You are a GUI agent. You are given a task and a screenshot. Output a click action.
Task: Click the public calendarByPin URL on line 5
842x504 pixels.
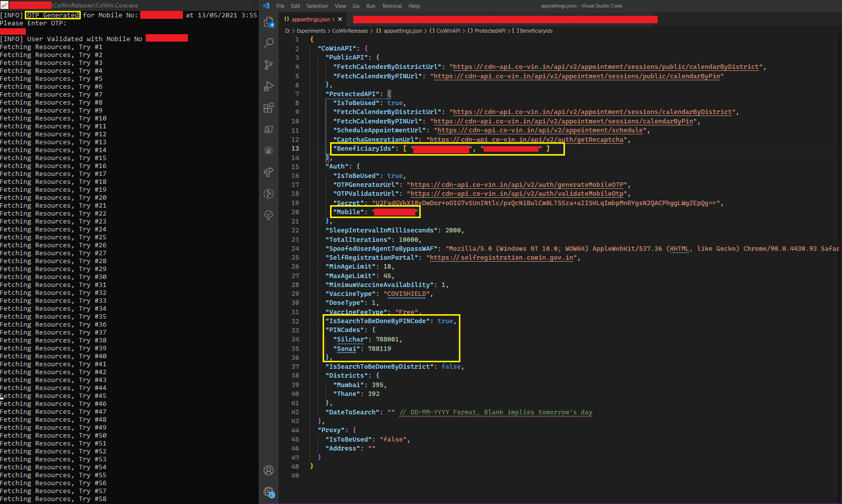tap(577, 76)
